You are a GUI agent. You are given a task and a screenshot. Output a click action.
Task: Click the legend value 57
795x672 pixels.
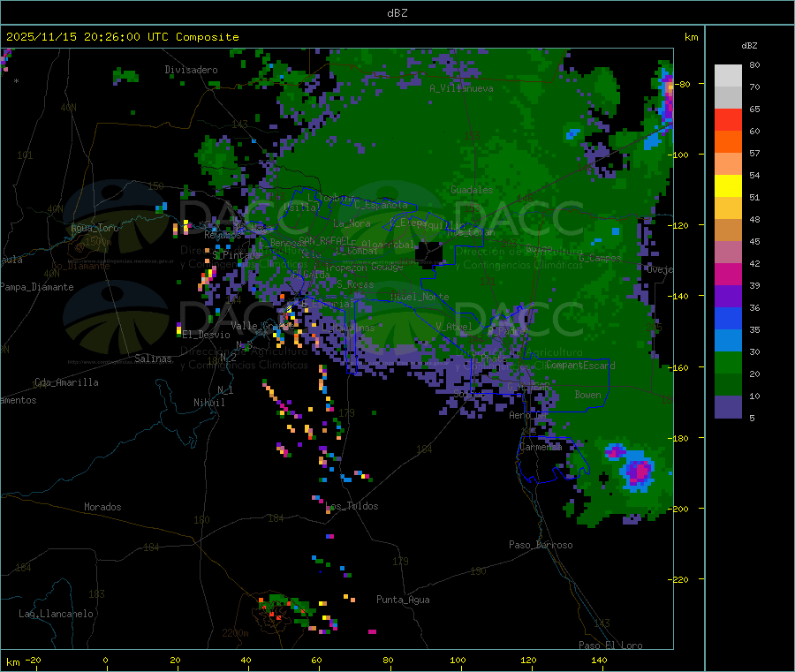pyautogui.click(x=754, y=153)
